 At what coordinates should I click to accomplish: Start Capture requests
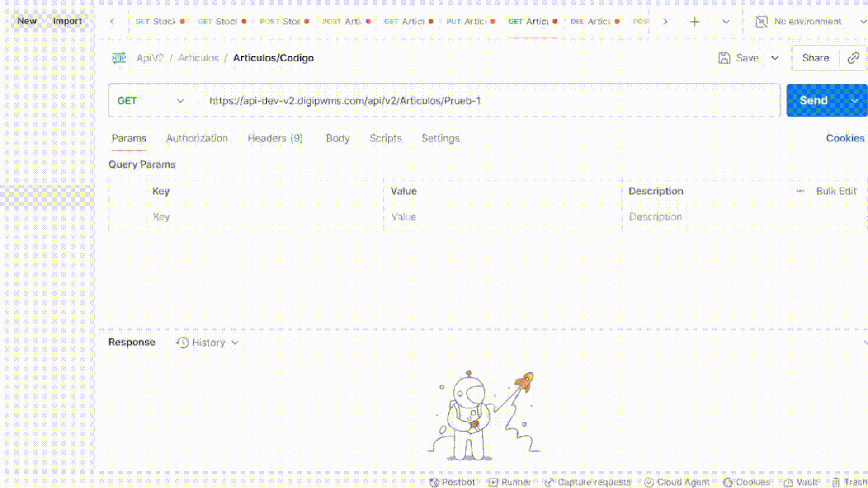[x=587, y=482]
